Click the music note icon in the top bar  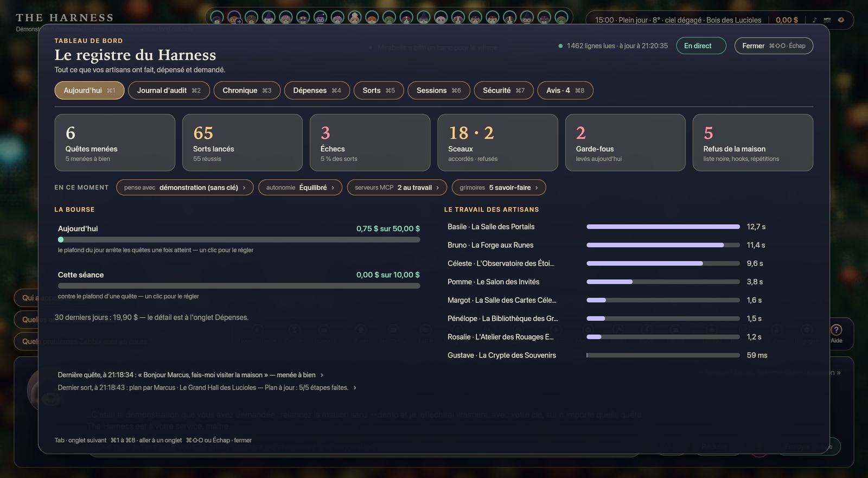pos(814,20)
